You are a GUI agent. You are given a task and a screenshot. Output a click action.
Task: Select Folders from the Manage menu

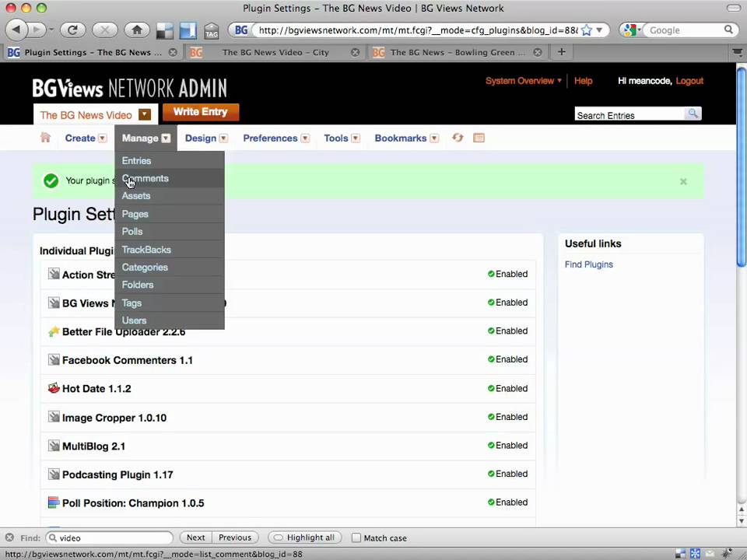[x=169, y=285]
